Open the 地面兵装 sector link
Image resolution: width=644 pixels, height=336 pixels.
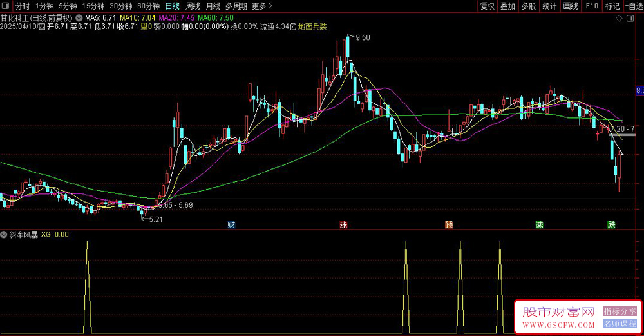(312, 26)
